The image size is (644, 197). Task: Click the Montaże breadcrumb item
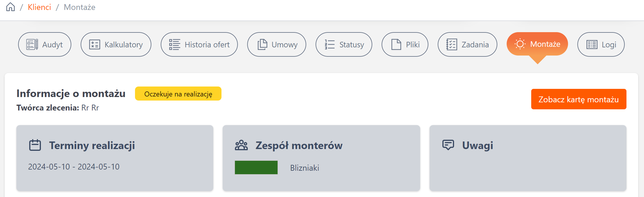[x=79, y=7]
